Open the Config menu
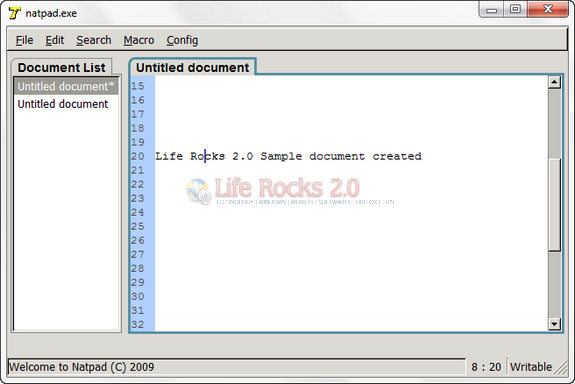The image size is (575, 384). coord(182,40)
